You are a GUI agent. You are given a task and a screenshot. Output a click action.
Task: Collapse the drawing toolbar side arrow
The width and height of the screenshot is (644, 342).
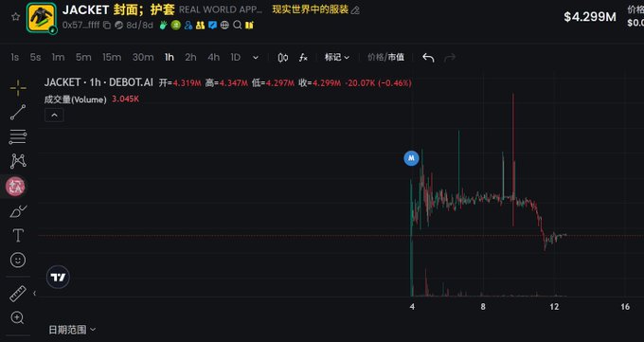tap(34, 293)
